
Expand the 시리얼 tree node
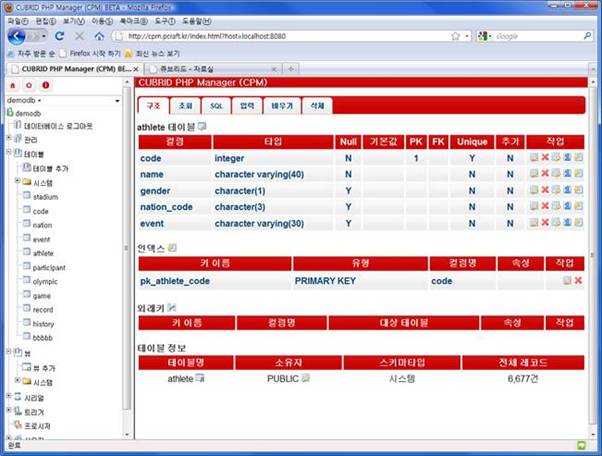[x=9, y=395]
